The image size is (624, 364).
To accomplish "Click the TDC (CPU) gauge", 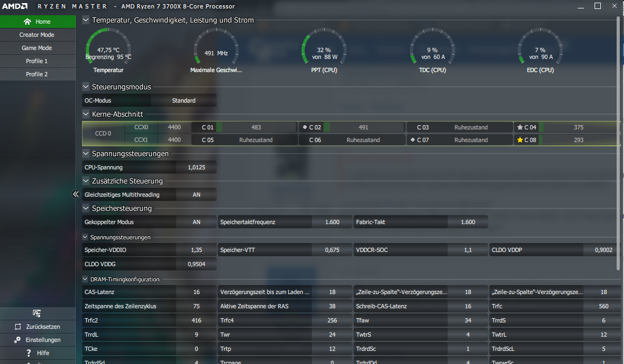I will click(x=432, y=47).
